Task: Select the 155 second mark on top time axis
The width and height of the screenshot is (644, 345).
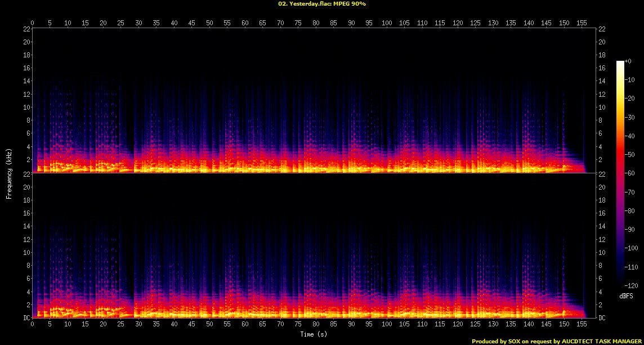Action: pos(582,23)
